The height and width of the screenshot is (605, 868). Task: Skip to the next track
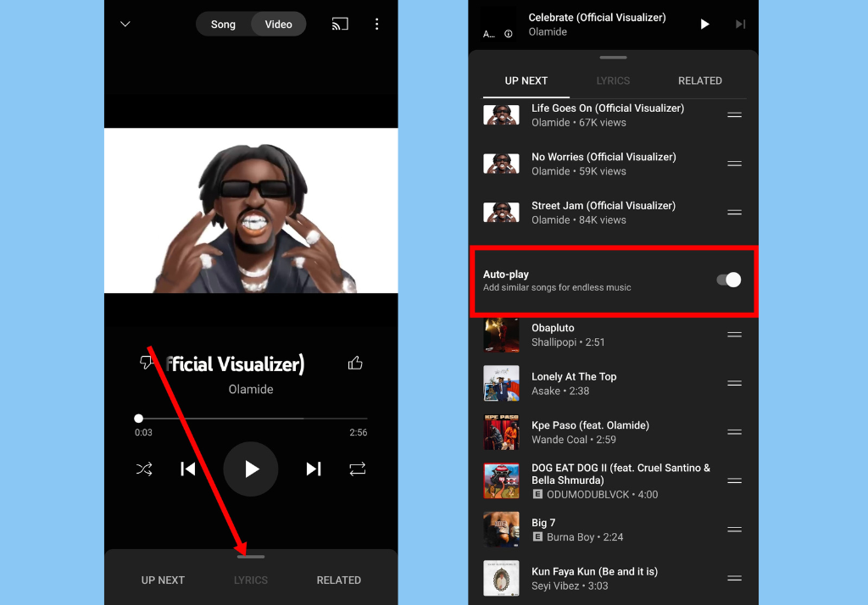[x=314, y=469]
